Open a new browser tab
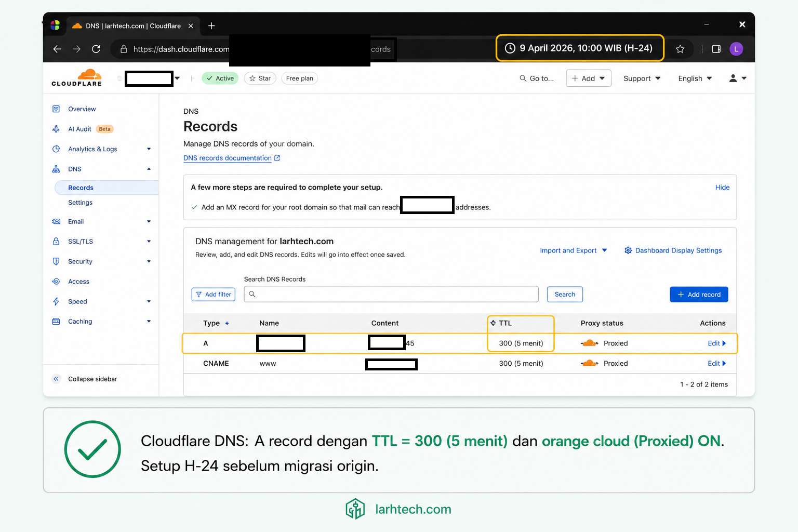This screenshot has width=798, height=532. 211,26
